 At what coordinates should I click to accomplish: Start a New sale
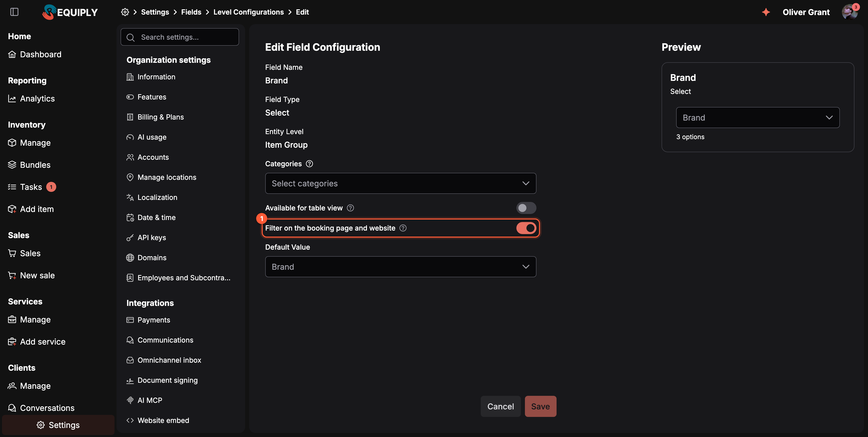31,275
